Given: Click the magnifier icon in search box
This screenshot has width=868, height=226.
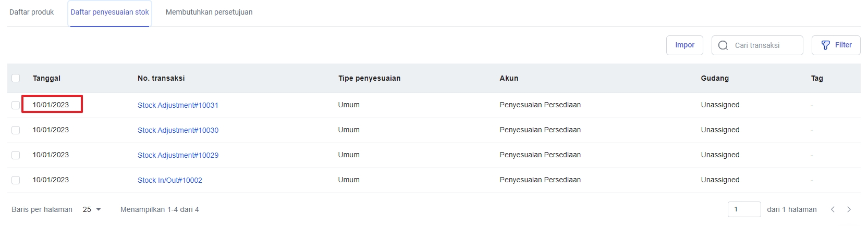Looking at the screenshot, I should [x=723, y=45].
